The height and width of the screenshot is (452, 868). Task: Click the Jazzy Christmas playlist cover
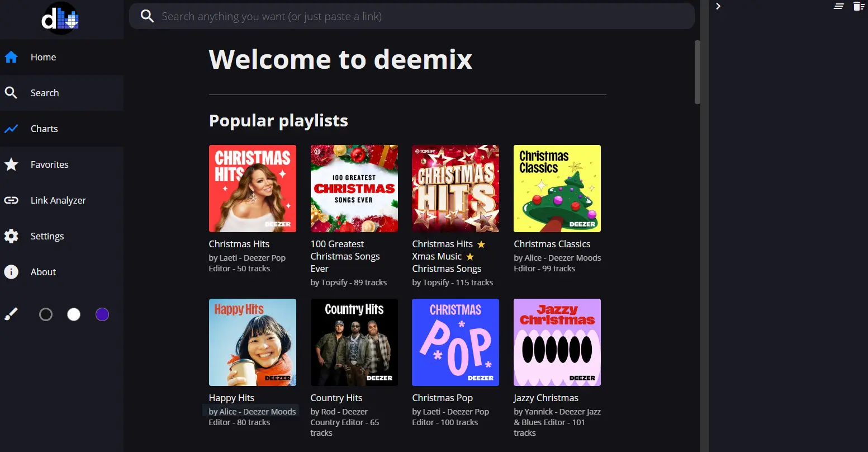coord(557,342)
